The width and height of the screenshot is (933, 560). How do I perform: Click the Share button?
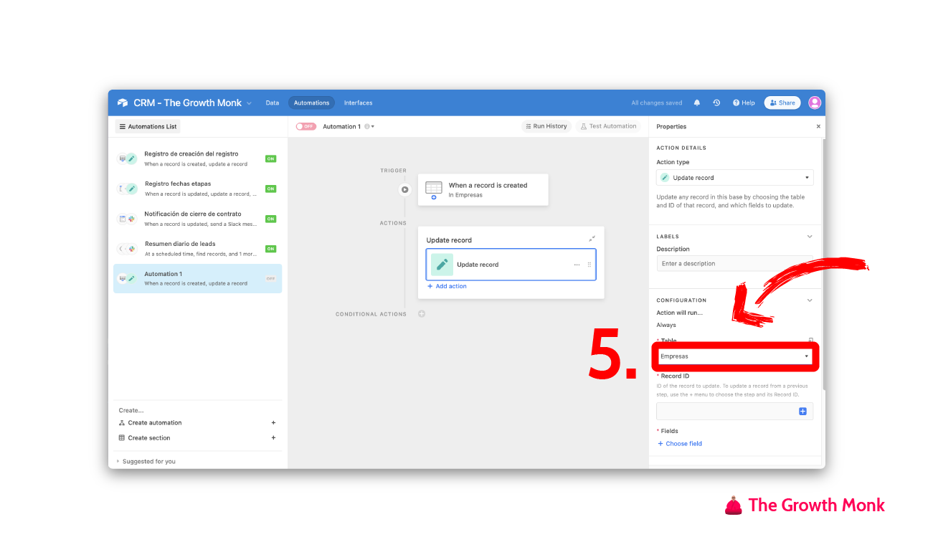tap(782, 103)
